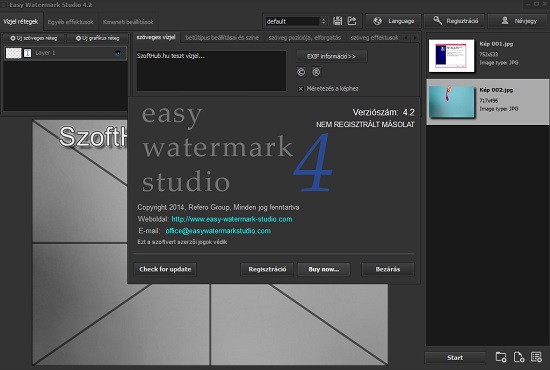This screenshot has width=550, height=370.
Task: Open the szöveg effektusok tab
Action: pyautogui.click(x=374, y=38)
